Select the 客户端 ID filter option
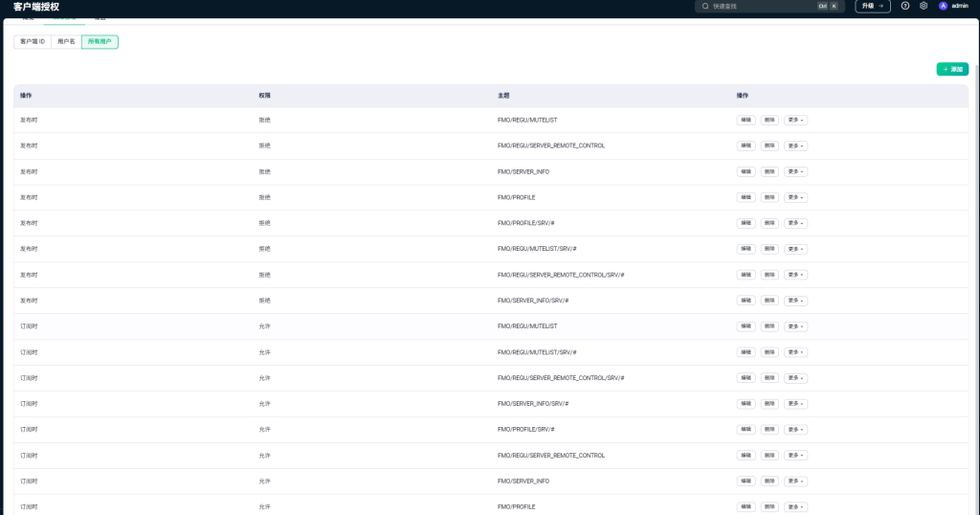 33,42
